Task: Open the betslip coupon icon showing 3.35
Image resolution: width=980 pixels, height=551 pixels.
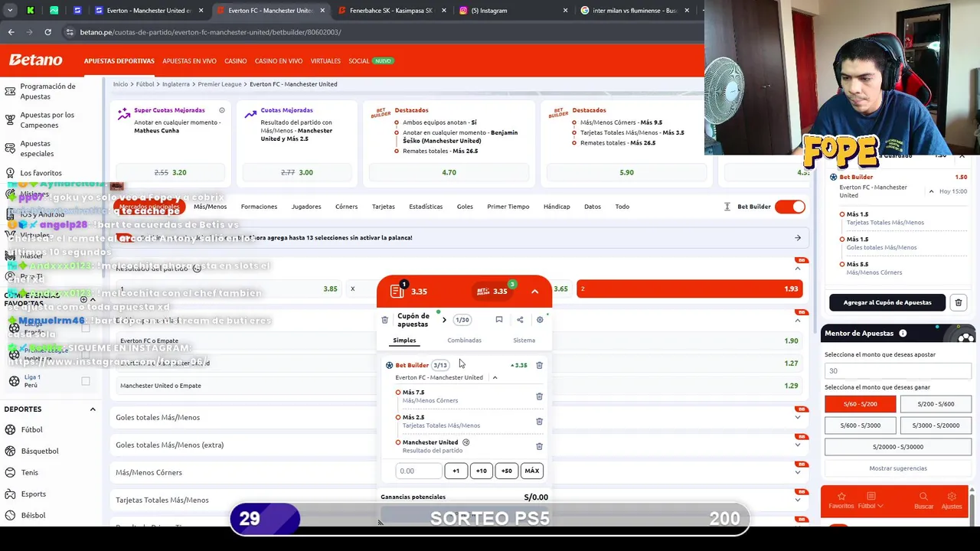Action: (397, 291)
